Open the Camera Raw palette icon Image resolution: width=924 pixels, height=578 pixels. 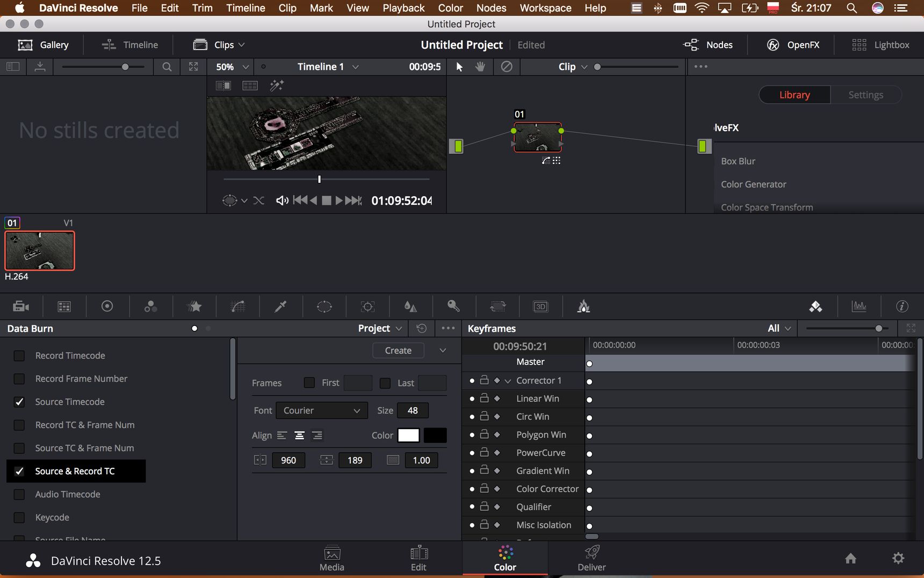(21, 306)
